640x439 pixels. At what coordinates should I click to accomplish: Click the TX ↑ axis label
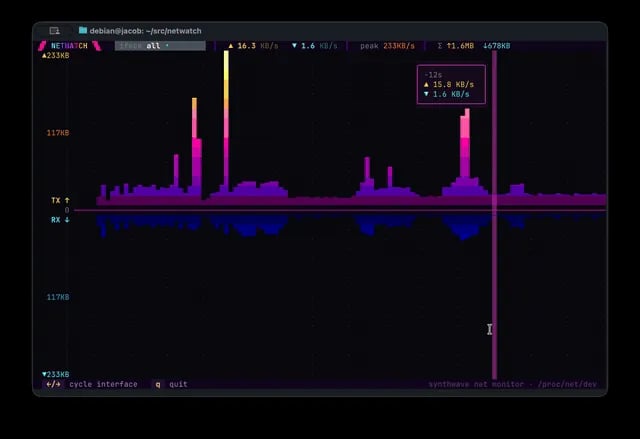(x=60, y=200)
